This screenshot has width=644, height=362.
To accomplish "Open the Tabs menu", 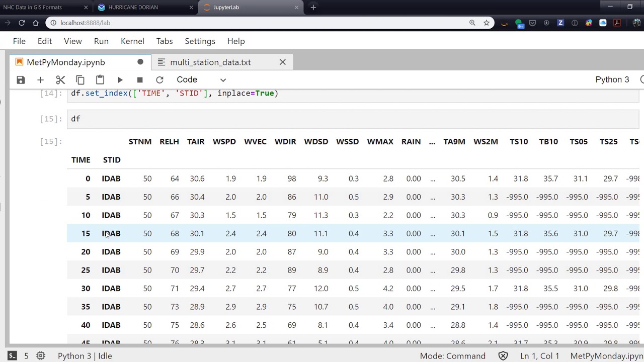I will click(x=165, y=41).
